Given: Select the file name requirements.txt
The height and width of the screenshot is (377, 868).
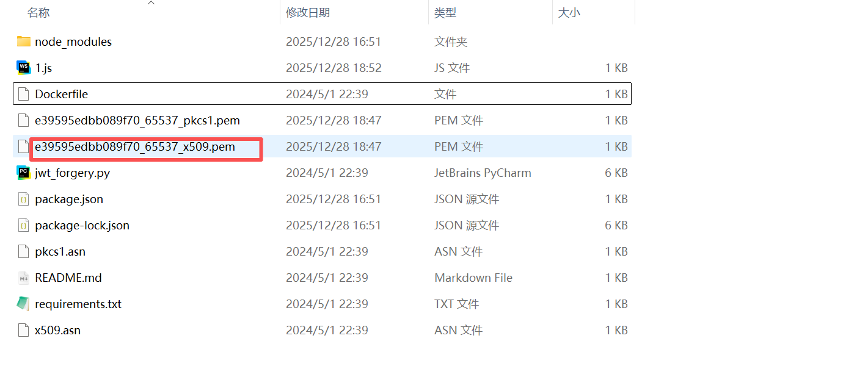Looking at the screenshot, I should [x=78, y=304].
